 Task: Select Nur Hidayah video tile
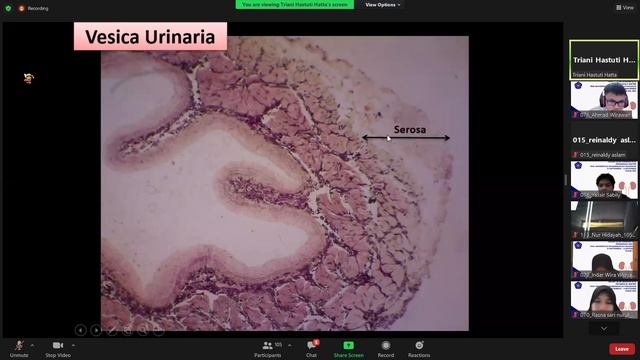coord(604,220)
